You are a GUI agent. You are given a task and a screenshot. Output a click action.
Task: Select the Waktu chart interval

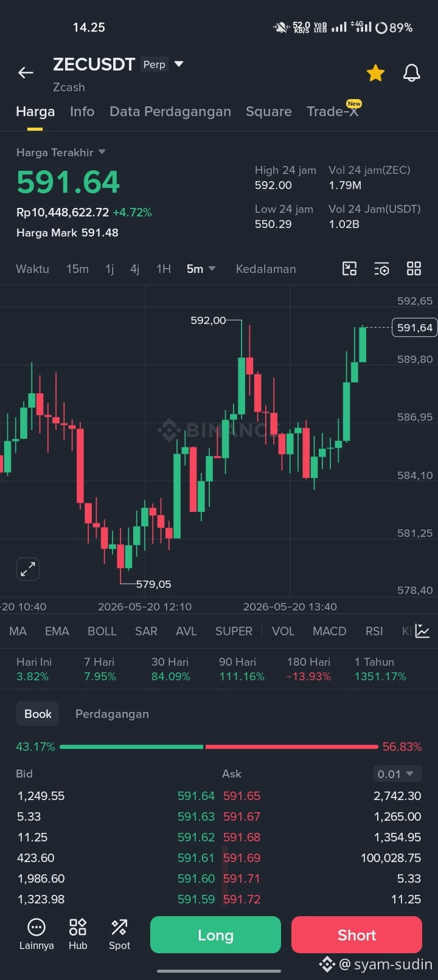pyautogui.click(x=32, y=269)
